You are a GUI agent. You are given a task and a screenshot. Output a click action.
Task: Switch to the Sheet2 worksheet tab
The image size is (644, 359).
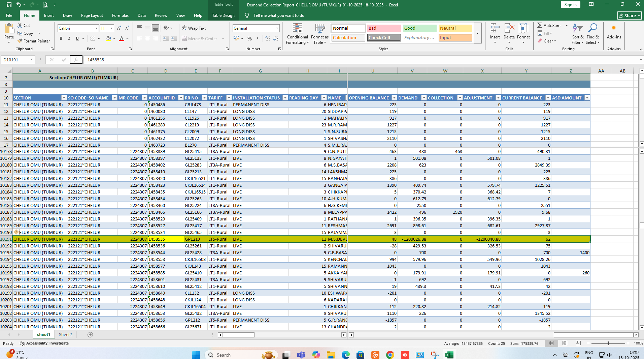pyautogui.click(x=65, y=334)
